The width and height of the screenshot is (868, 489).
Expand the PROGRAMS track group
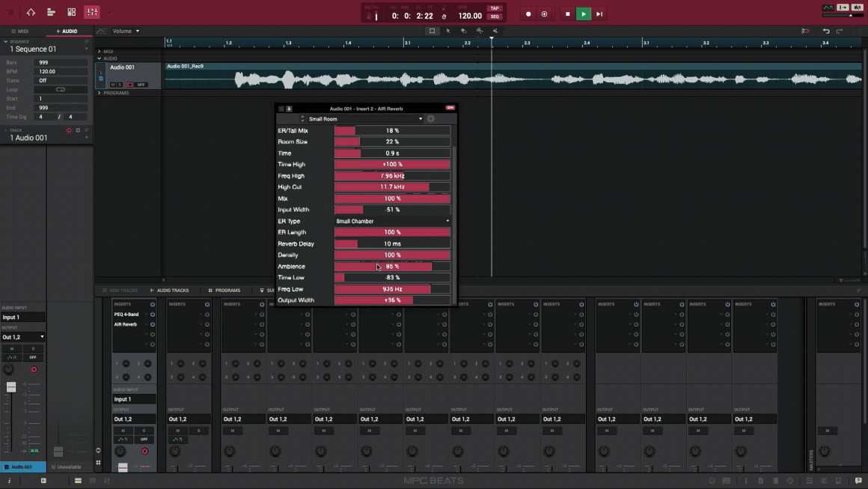100,93
